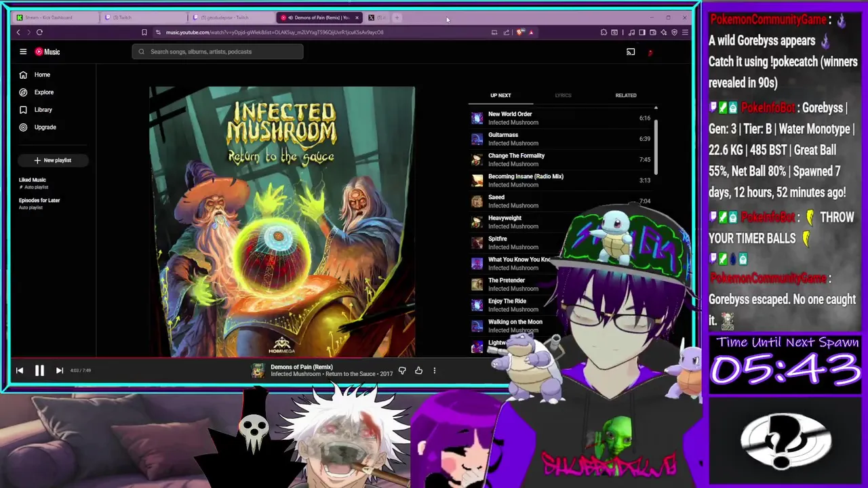Skip to previous track
This screenshot has width=868, height=488.
[x=20, y=370]
